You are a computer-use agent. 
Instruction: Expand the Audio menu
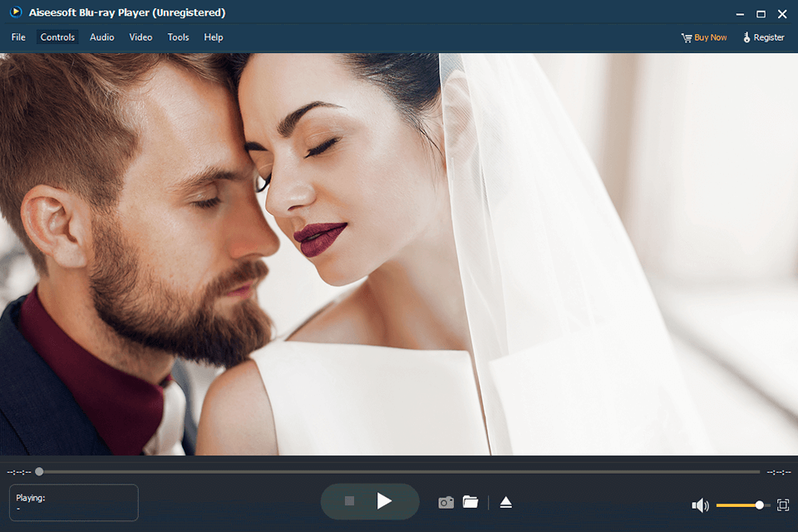[102, 37]
